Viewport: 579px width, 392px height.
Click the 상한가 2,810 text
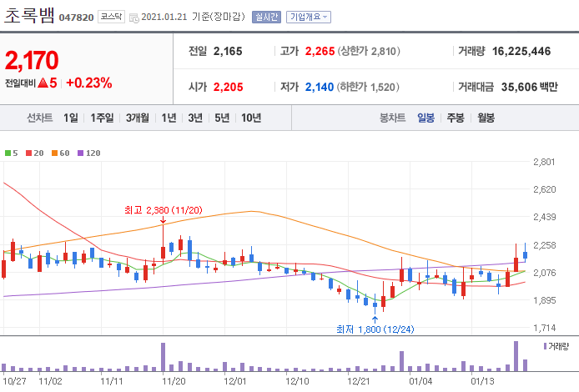(369, 52)
